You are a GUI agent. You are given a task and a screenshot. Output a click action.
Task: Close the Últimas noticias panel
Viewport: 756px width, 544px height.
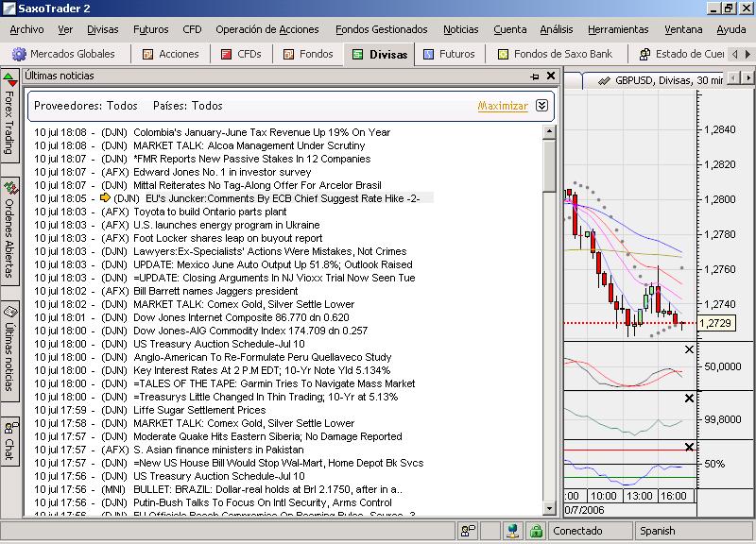[x=551, y=76]
